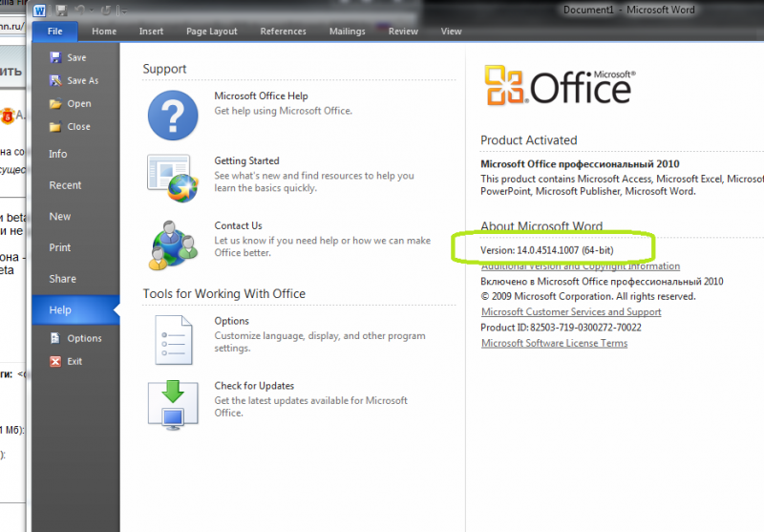The image size is (764, 532).
Task: Click the blue question mark Help icon
Action: [x=173, y=116]
